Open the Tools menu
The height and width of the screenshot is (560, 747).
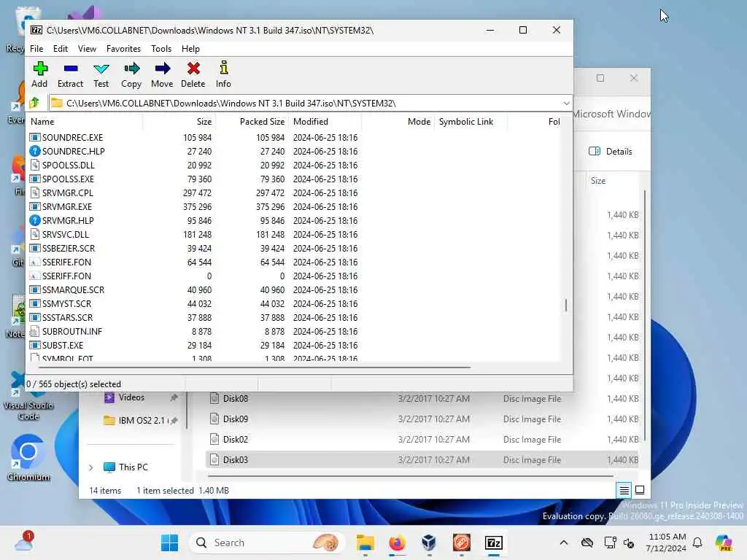click(161, 49)
